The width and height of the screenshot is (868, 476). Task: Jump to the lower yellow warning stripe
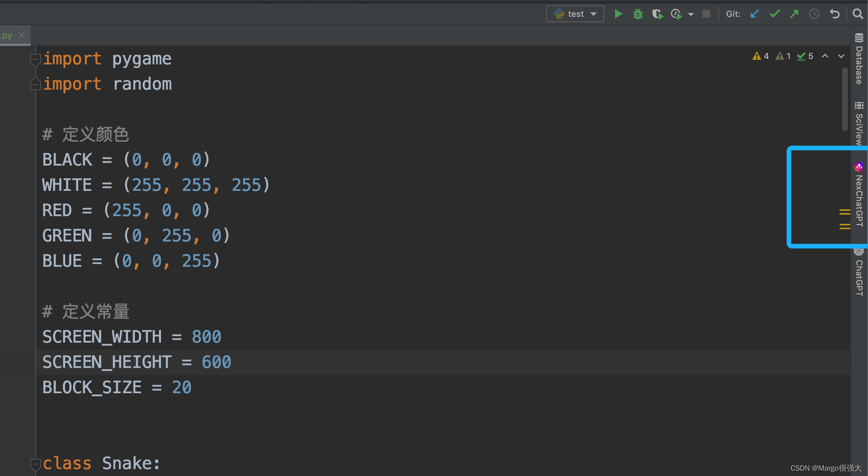pyautogui.click(x=845, y=227)
